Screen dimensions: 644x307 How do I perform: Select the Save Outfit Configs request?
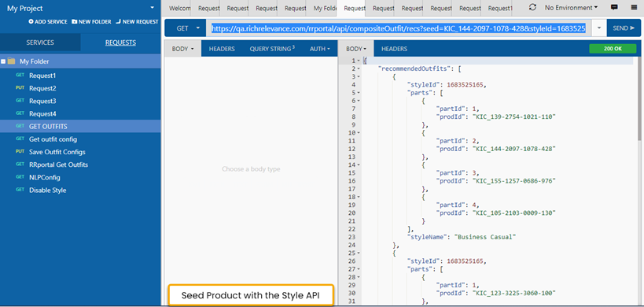[57, 152]
